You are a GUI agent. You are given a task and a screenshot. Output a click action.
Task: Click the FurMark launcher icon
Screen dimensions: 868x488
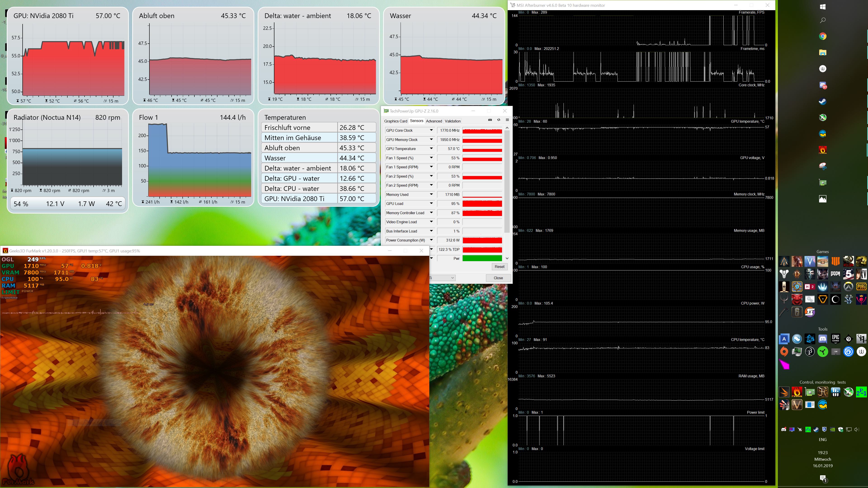[823, 150]
